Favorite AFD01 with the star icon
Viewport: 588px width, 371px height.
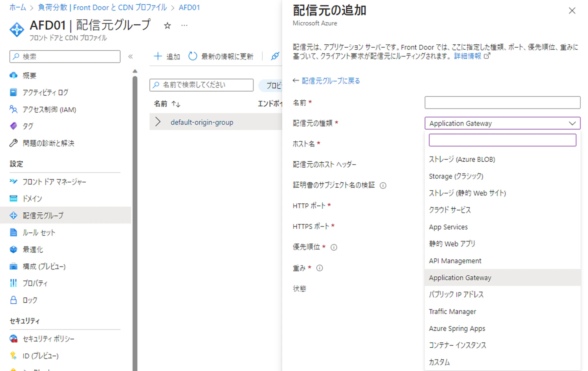[167, 26]
